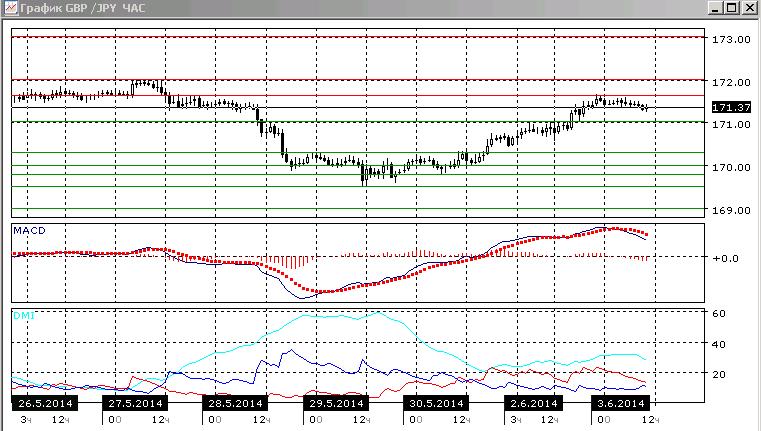Select the 2.6.2014 date marker

(x=533, y=403)
